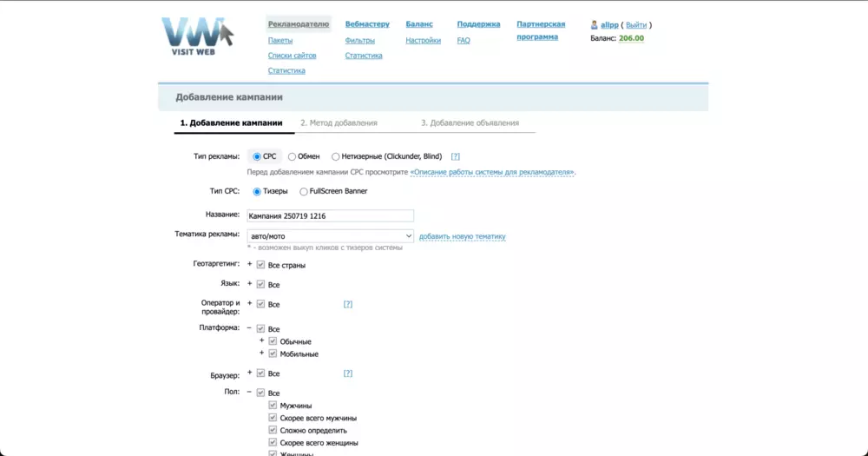This screenshot has height=456, width=868.
Task: Open Статистика under Рекламодателю
Action: coord(286,70)
